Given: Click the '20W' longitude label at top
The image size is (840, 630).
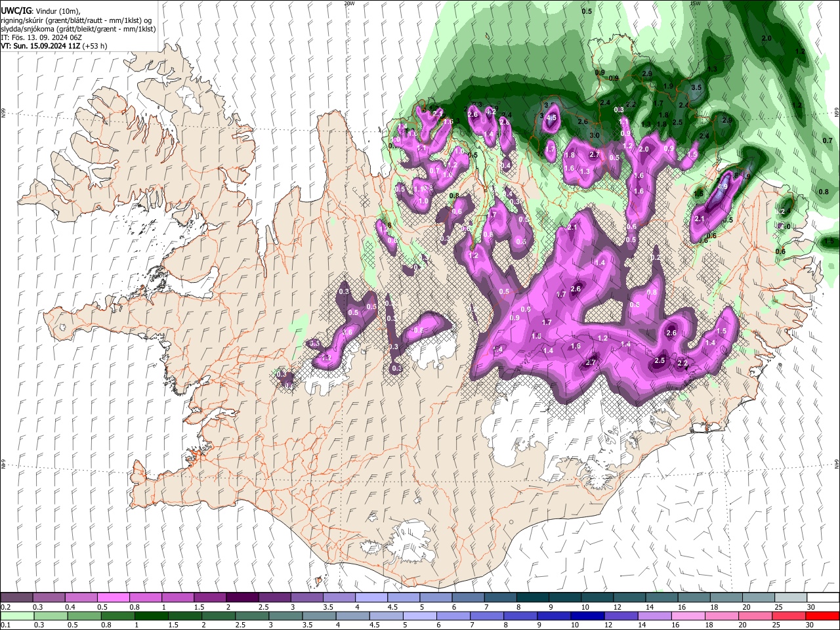Looking at the screenshot, I should 348,3.
